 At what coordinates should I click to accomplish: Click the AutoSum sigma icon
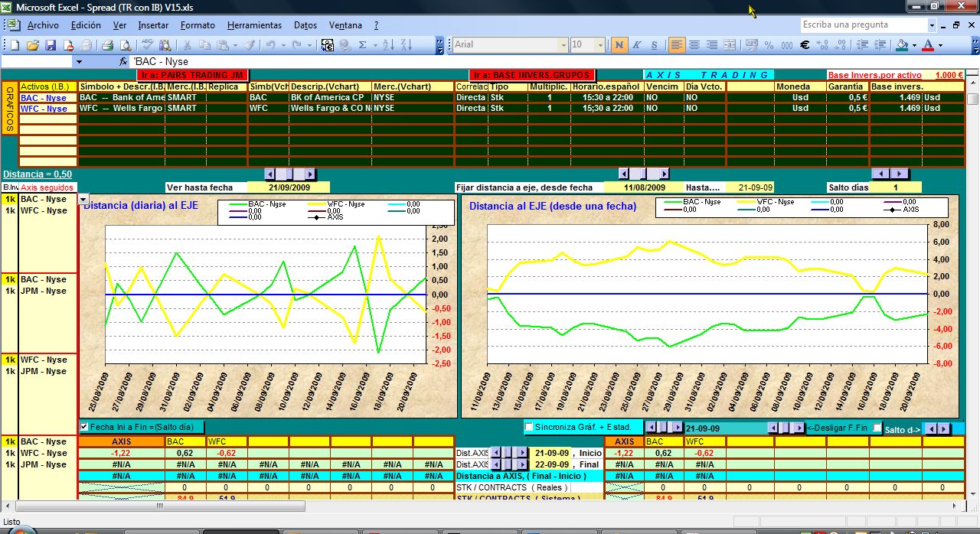[362, 45]
